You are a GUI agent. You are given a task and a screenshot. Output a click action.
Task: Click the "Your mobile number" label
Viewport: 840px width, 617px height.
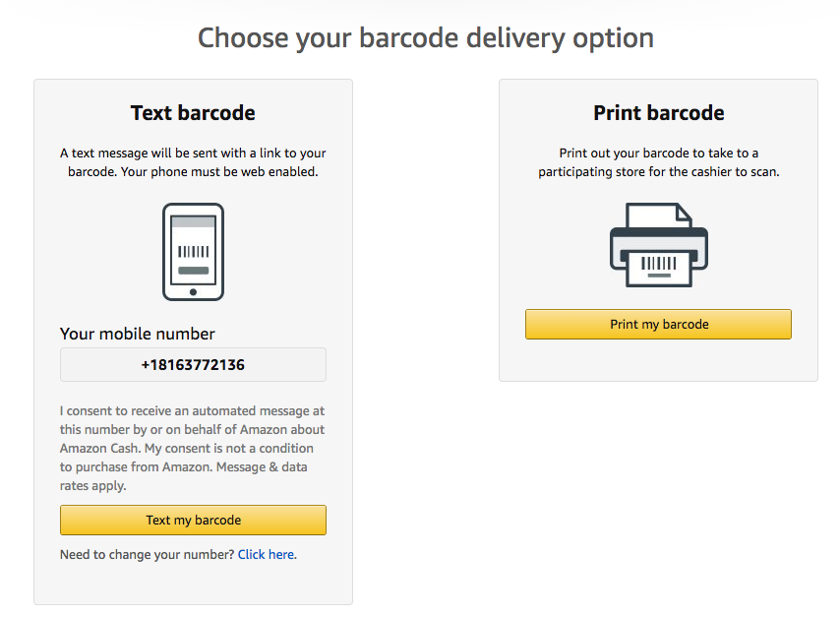coord(138,334)
